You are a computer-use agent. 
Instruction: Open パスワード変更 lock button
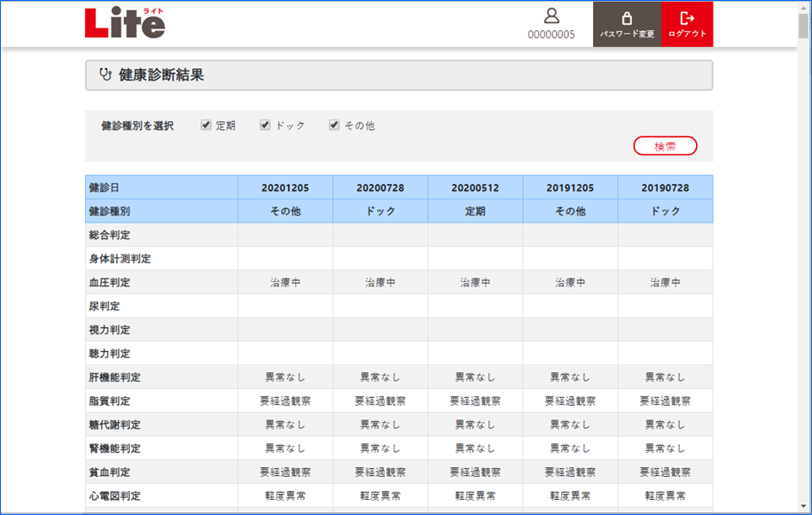point(627,24)
